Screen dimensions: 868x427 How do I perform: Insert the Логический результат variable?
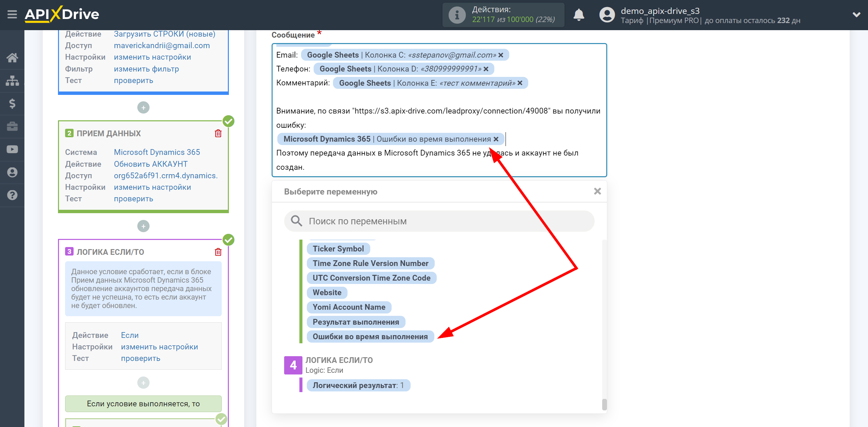pyautogui.click(x=358, y=386)
